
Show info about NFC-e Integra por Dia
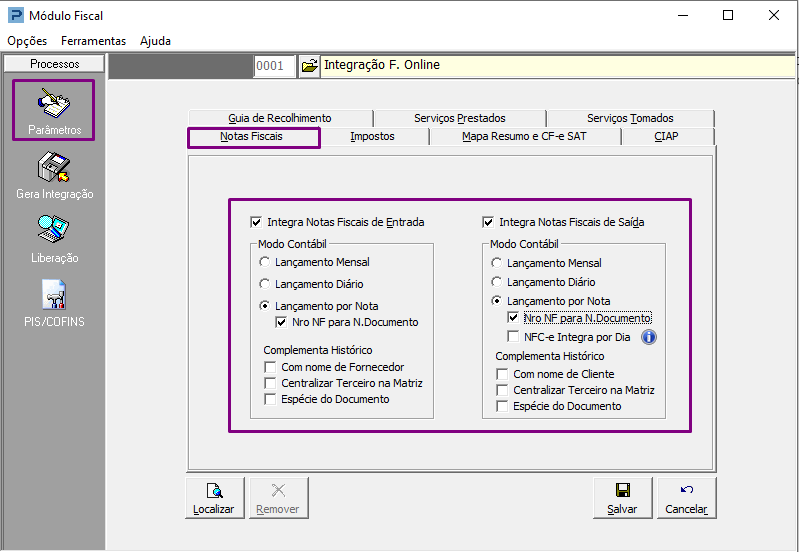649,337
